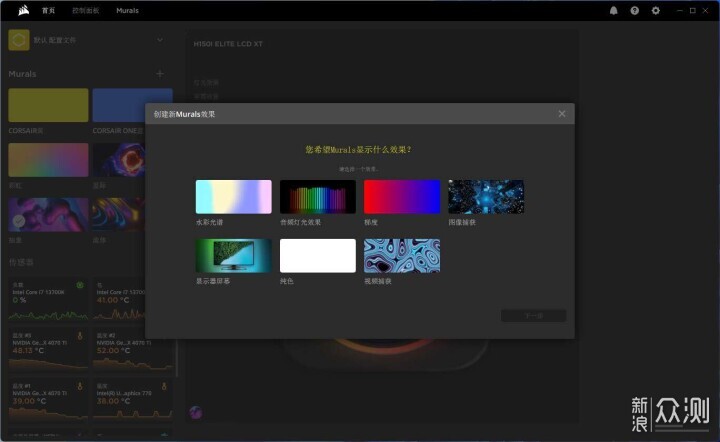Click thermometer icon on Intel 38.00 °C sensor

pos(164,386)
